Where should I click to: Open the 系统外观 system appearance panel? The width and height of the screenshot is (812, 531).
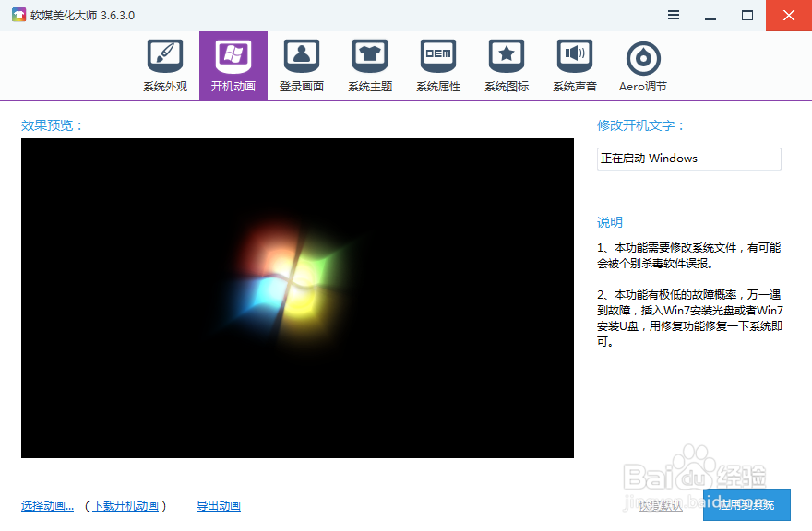[x=164, y=65]
